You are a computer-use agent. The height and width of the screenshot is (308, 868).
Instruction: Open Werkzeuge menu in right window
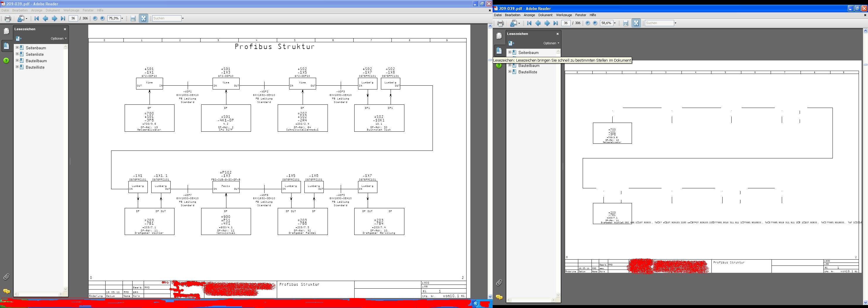pos(564,15)
